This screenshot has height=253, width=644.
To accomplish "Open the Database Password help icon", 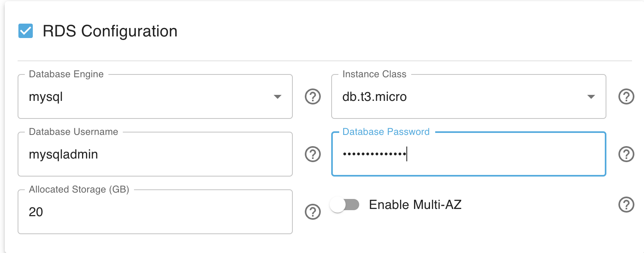I will pos(626,154).
